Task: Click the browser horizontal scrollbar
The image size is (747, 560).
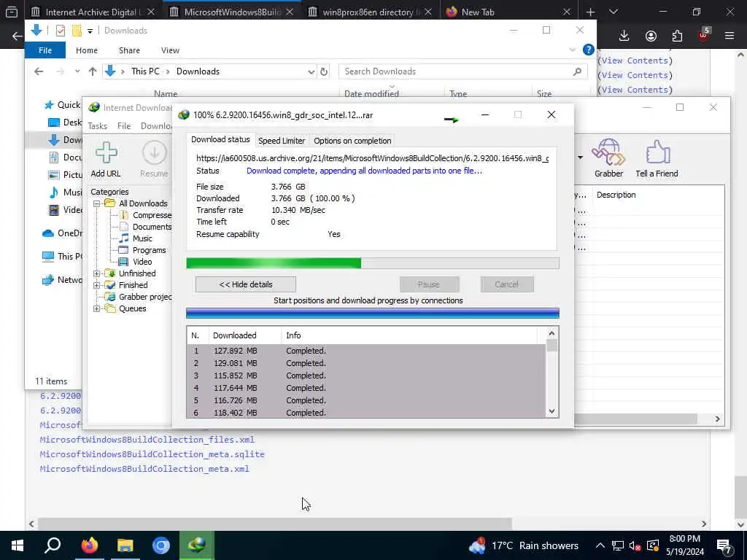Action: 274,524
